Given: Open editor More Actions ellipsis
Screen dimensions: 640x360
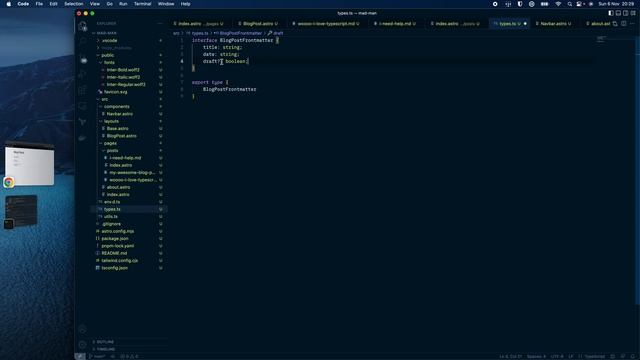Looking at the screenshot, I should point(632,24).
